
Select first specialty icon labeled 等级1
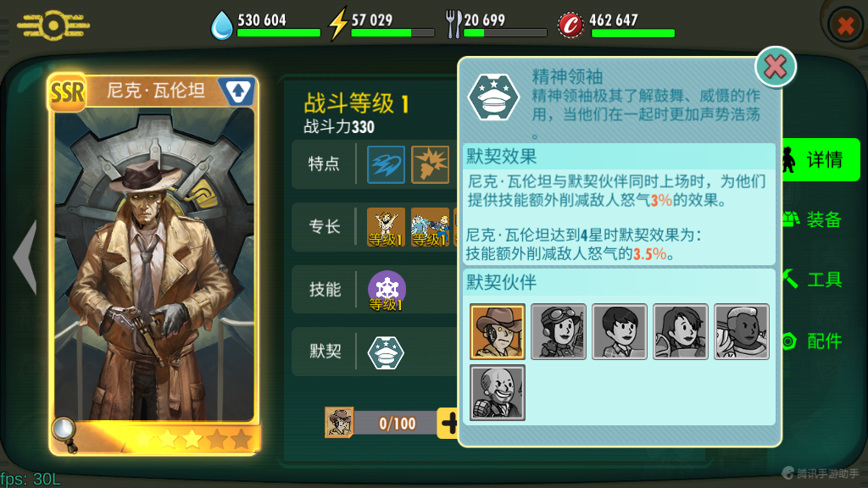click(386, 227)
